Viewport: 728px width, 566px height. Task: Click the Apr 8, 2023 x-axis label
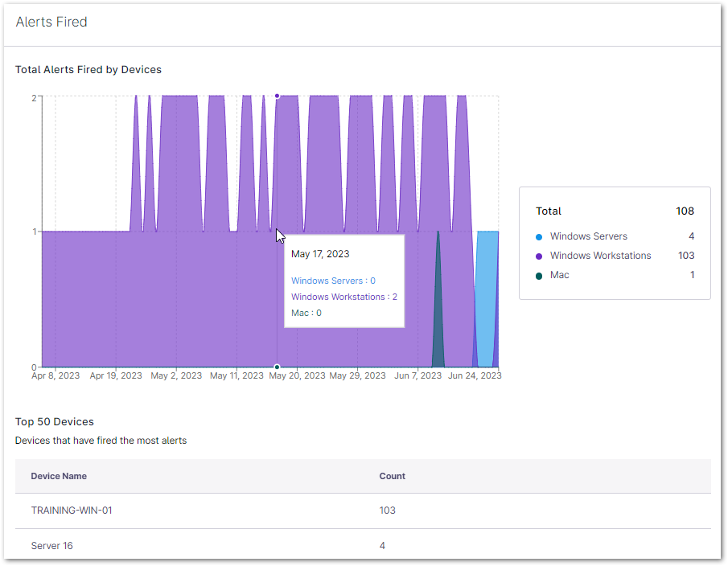(x=56, y=375)
